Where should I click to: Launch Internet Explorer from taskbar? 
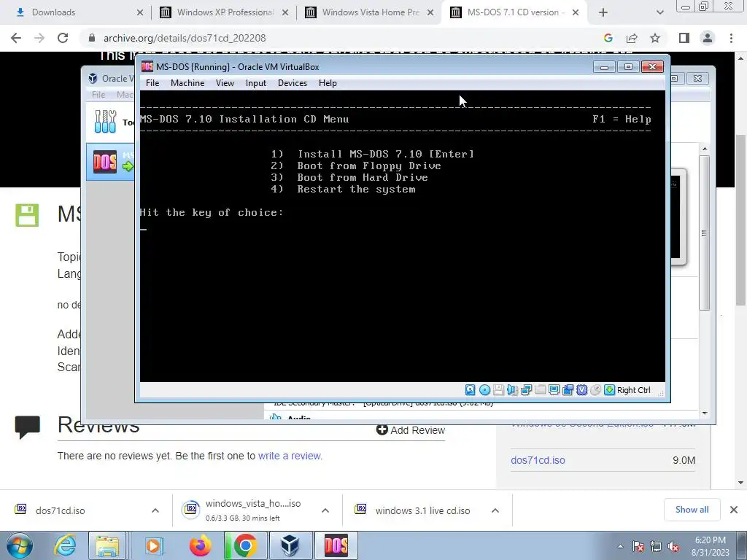65,545
